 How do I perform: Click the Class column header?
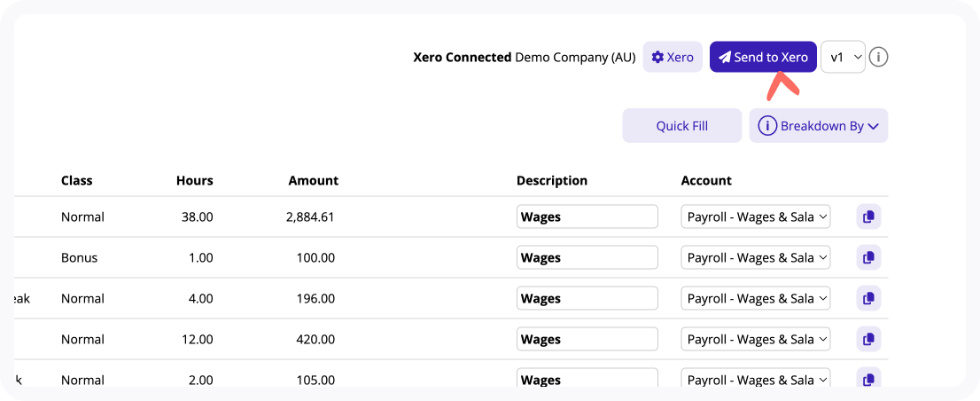76,181
